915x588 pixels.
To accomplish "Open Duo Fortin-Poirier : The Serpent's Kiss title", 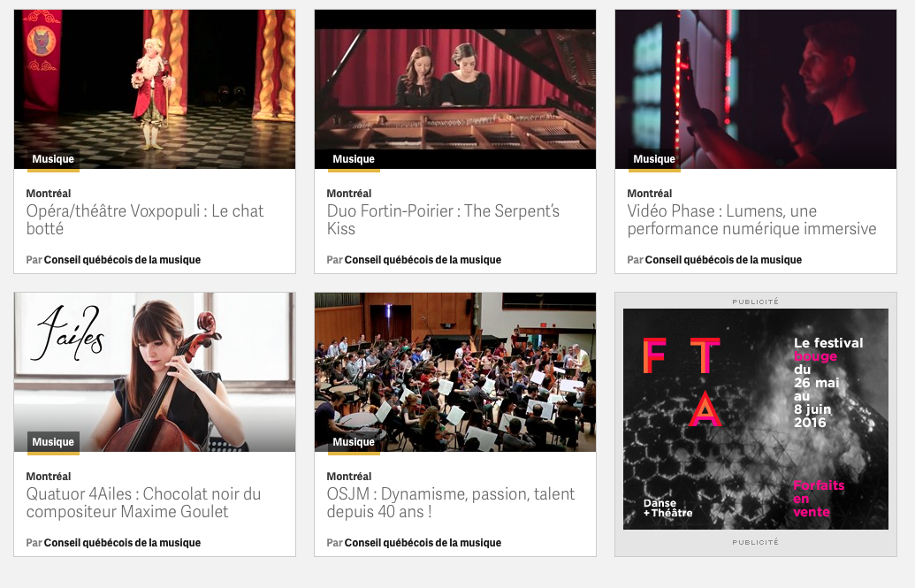I will click(443, 219).
